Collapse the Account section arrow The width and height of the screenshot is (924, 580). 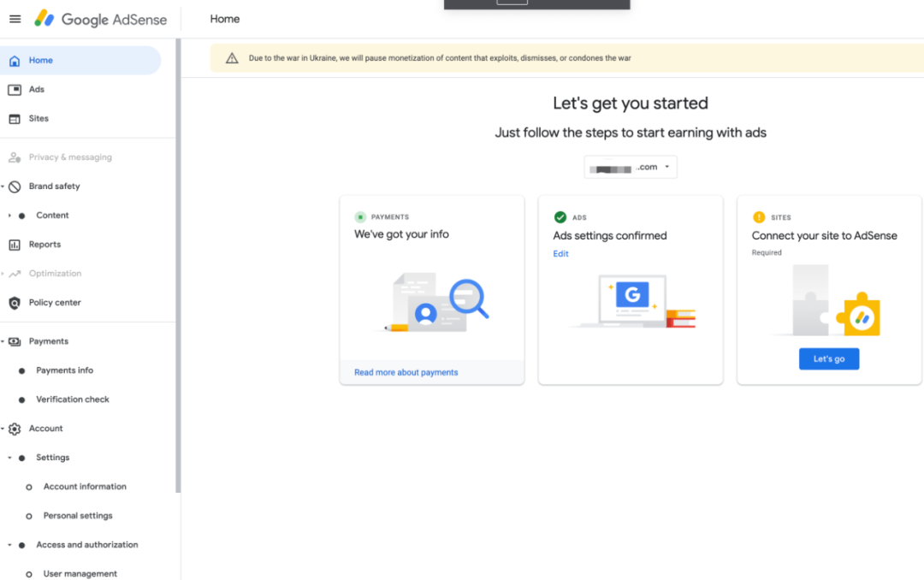point(3,429)
